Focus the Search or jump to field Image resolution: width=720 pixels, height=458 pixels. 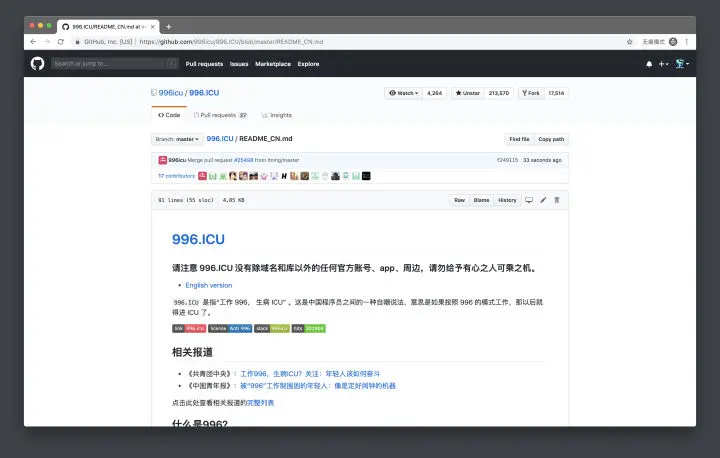coord(114,63)
